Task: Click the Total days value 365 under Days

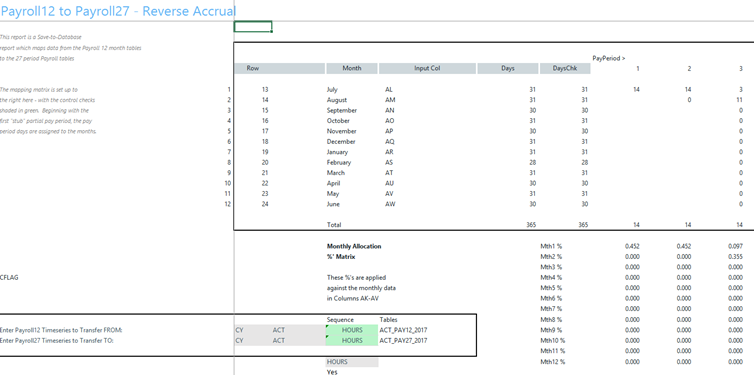Action: click(531, 225)
